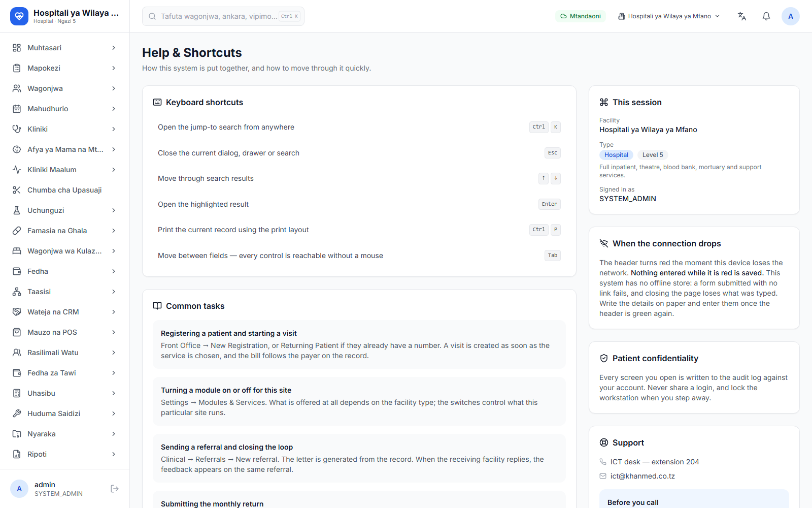
Task: Click the Wagonjwa wa Kulazwa bed icon
Action: 17,251
